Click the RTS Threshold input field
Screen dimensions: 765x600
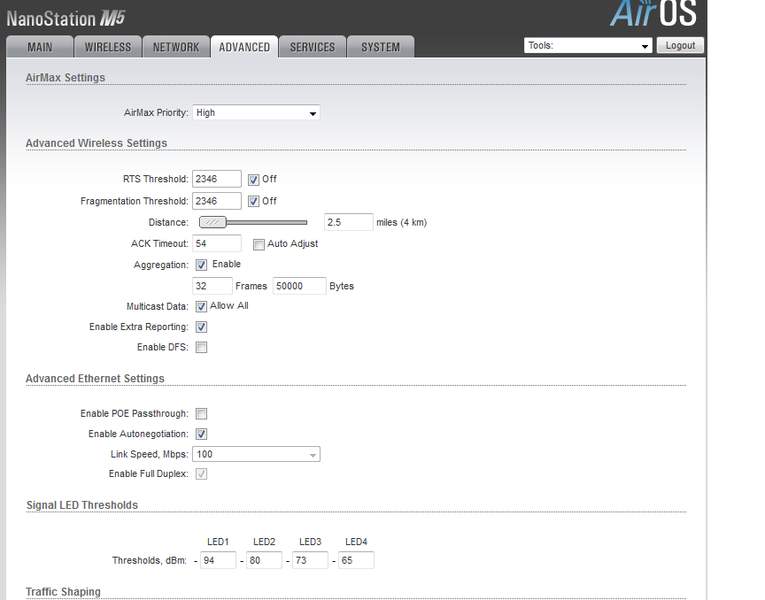pyautogui.click(x=217, y=179)
